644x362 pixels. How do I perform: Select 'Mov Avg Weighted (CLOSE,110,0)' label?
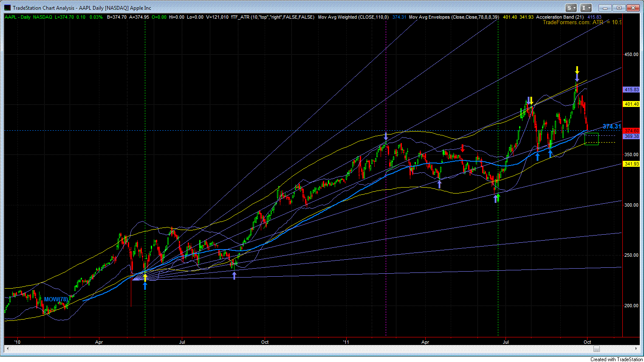pyautogui.click(x=353, y=17)
